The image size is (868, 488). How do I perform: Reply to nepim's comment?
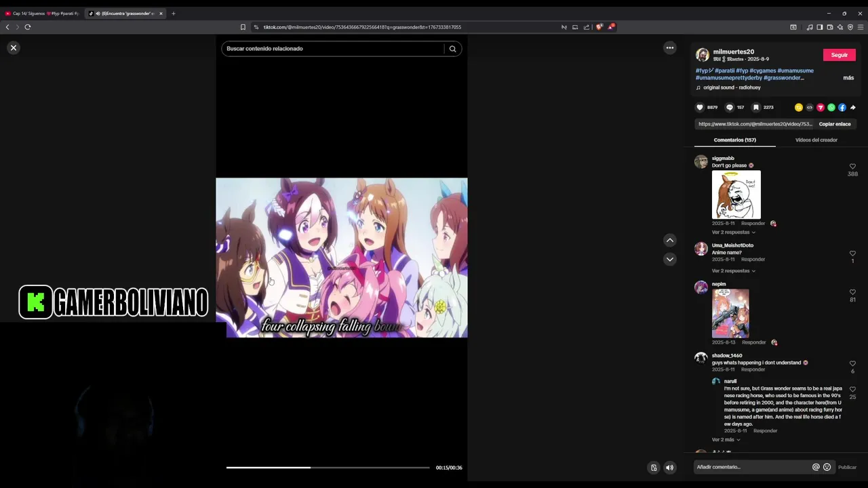[753, 343]
